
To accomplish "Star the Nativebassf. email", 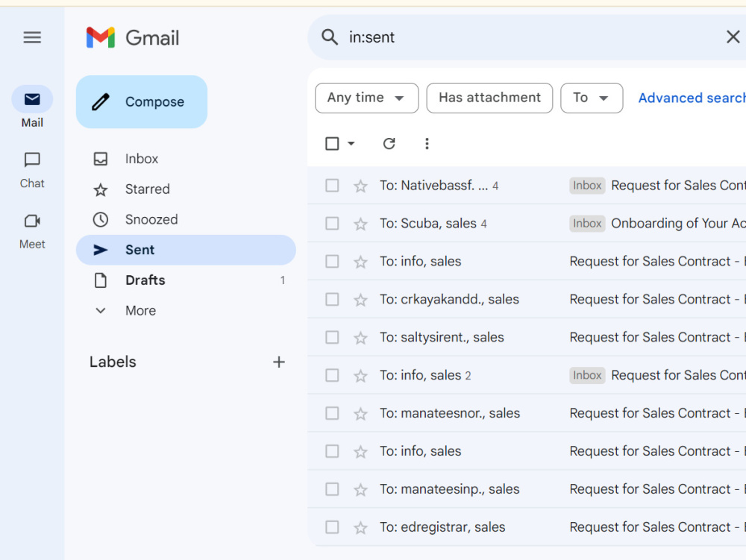I will click(x=360, y=186).
